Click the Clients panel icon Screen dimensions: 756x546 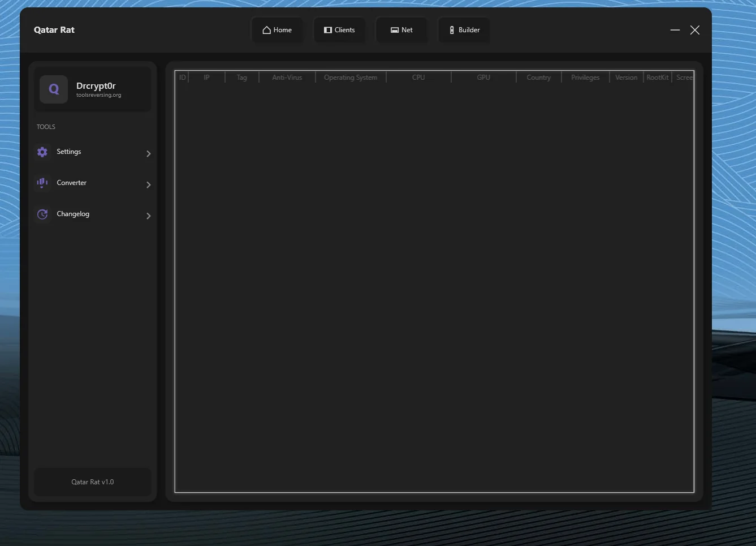point(327,30)
